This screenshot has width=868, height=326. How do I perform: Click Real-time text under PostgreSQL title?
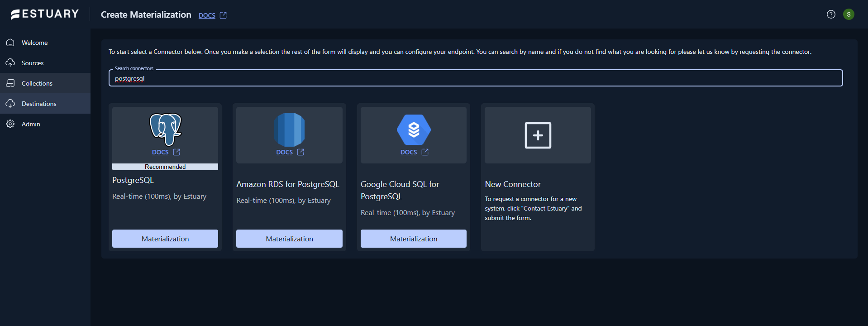coord(159,197)
